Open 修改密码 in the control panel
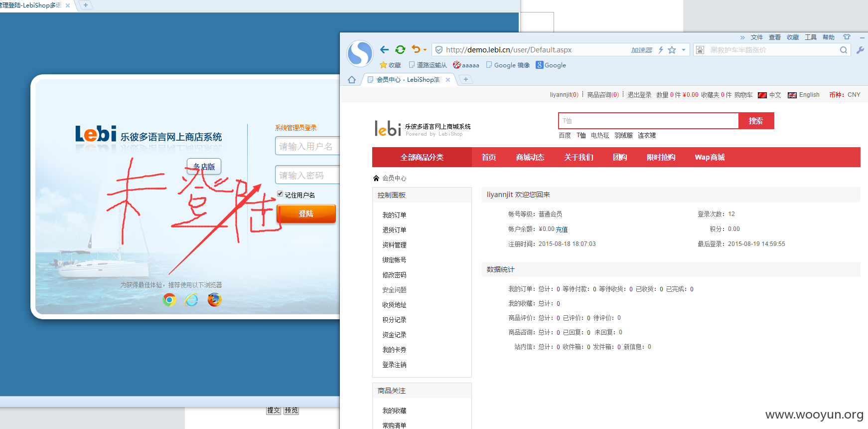 tap(394, 275)
